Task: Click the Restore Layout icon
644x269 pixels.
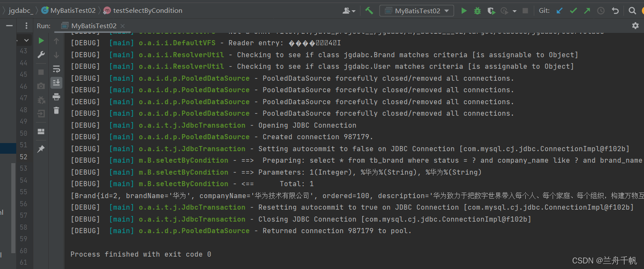Action: pyautogui.click(x=41, y=131)
